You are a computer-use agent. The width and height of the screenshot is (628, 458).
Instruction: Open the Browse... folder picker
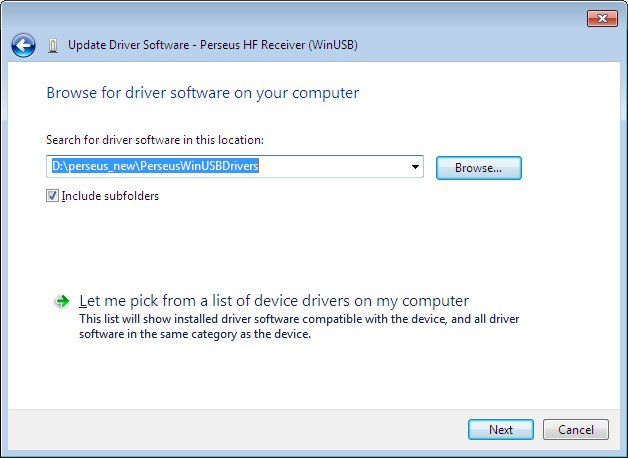tap(479, 168)
